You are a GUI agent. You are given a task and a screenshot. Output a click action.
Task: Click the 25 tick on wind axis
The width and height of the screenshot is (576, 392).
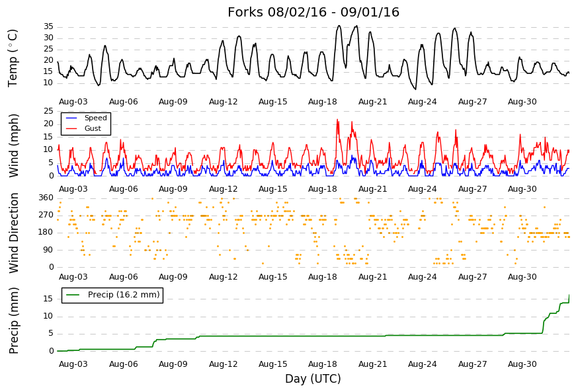click(48, 111)
